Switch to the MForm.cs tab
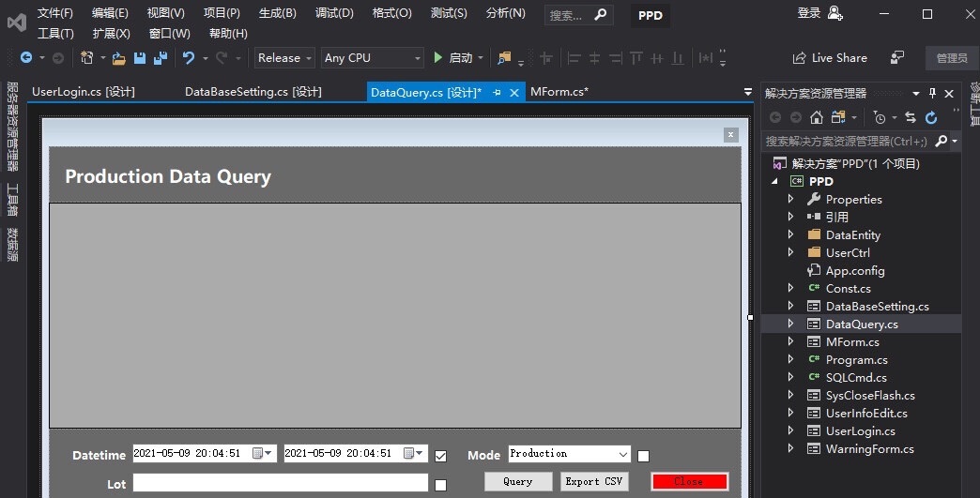The image size is (980, 498). [559, 92]
